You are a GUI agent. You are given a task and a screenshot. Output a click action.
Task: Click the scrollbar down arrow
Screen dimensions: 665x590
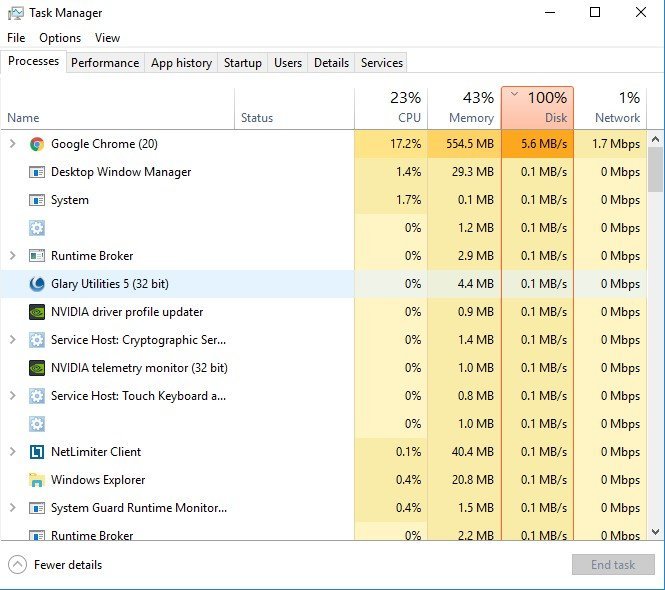[x=655, y=532]
